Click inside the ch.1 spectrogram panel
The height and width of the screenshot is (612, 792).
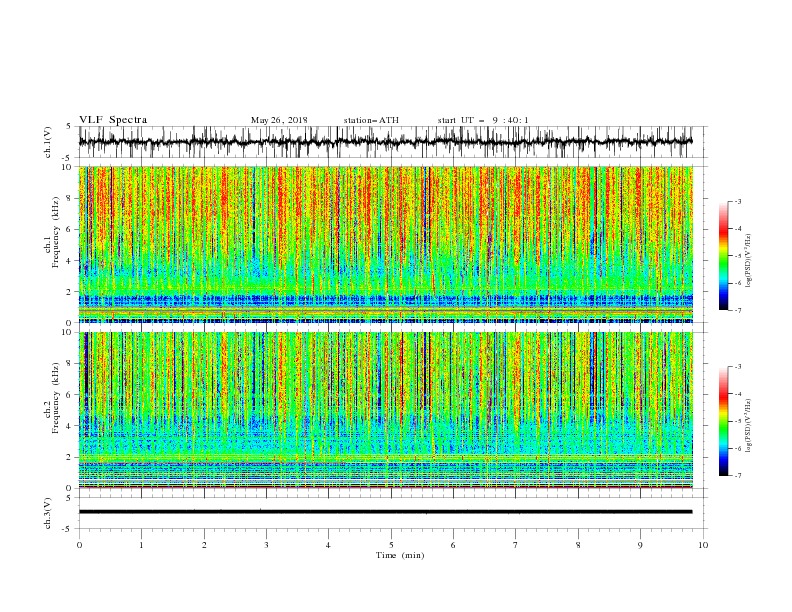[385, 244]
